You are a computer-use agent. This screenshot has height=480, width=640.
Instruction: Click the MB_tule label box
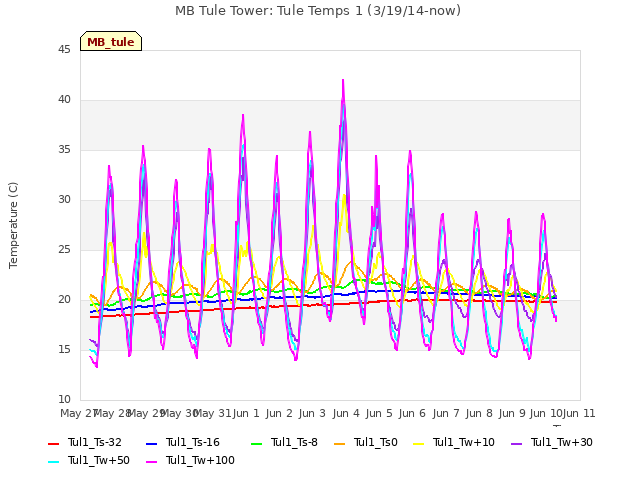tap(111, 41)
